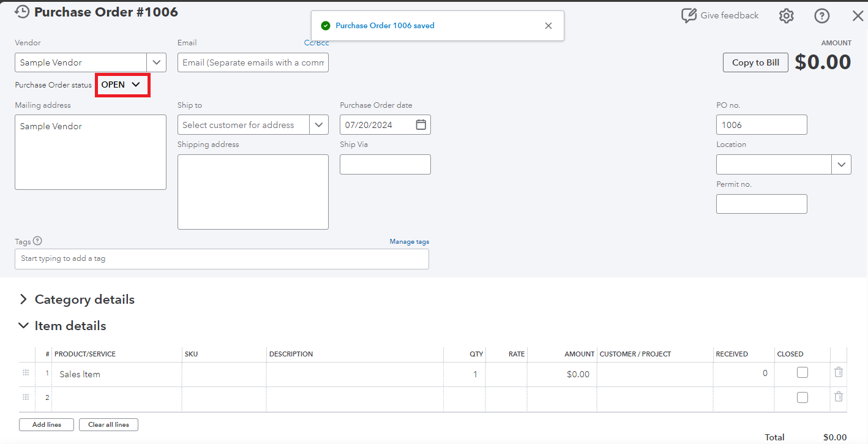Delete line 2 using its trash icon
868x444 pixels.
tap(839, 397)
